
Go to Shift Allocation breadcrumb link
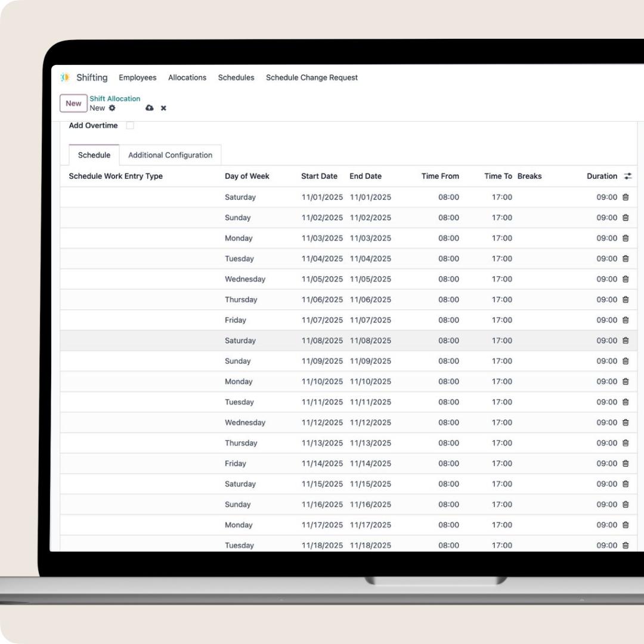pyautogui.click(x=115, y=98)
